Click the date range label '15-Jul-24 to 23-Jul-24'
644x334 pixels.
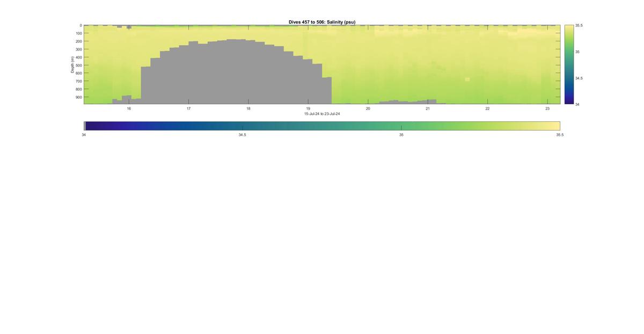(322, 114)
